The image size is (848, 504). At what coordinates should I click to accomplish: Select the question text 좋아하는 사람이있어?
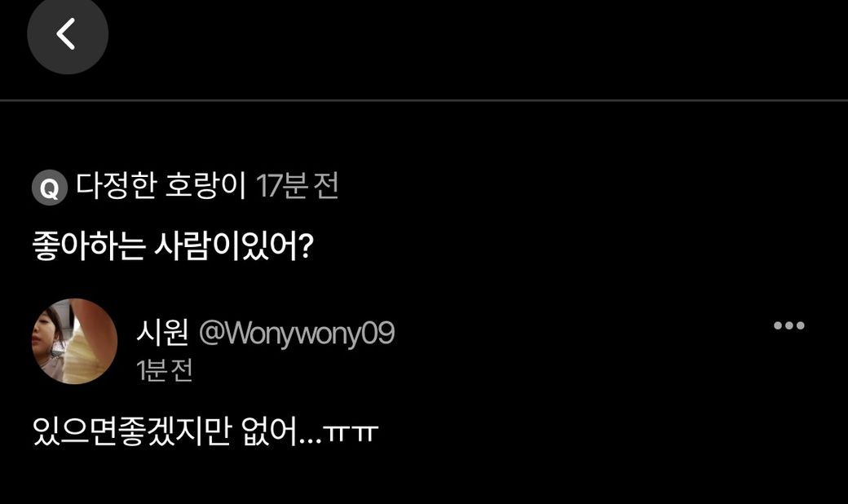(173, 246)
